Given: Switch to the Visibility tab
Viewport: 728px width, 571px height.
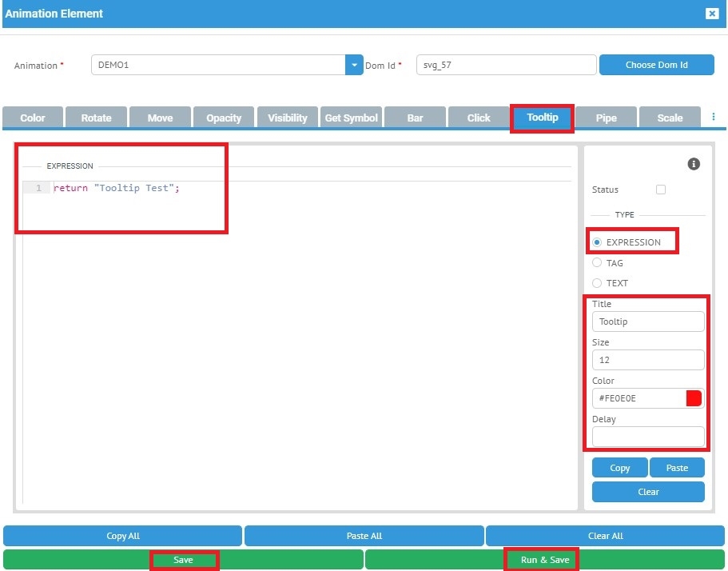Looking at the screenshot, I should (x=287, y=118).
